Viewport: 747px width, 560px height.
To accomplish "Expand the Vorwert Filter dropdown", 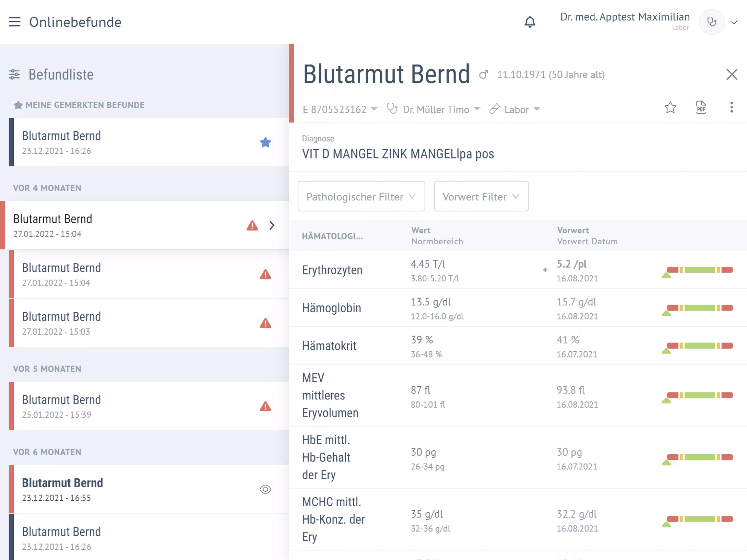I will coord(481,196).
